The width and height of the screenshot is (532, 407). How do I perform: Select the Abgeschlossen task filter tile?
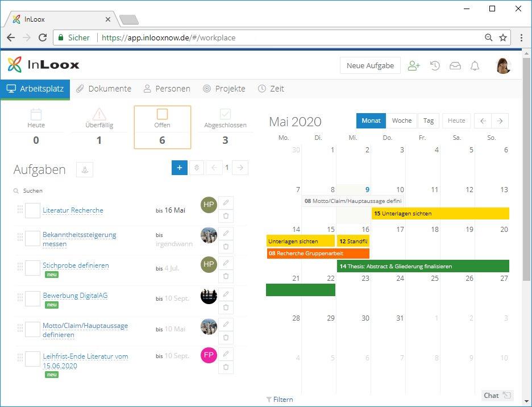coord(225,127)
